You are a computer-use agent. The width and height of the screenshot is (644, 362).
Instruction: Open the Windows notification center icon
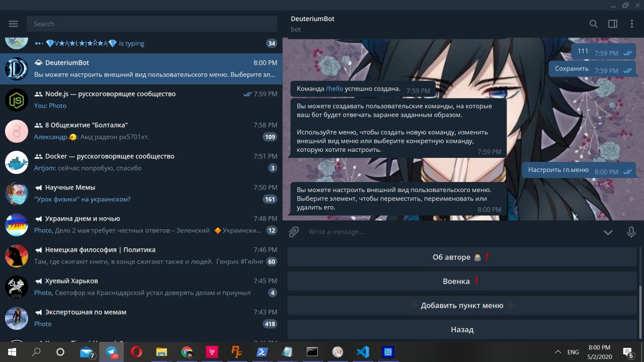click(628, 352)
